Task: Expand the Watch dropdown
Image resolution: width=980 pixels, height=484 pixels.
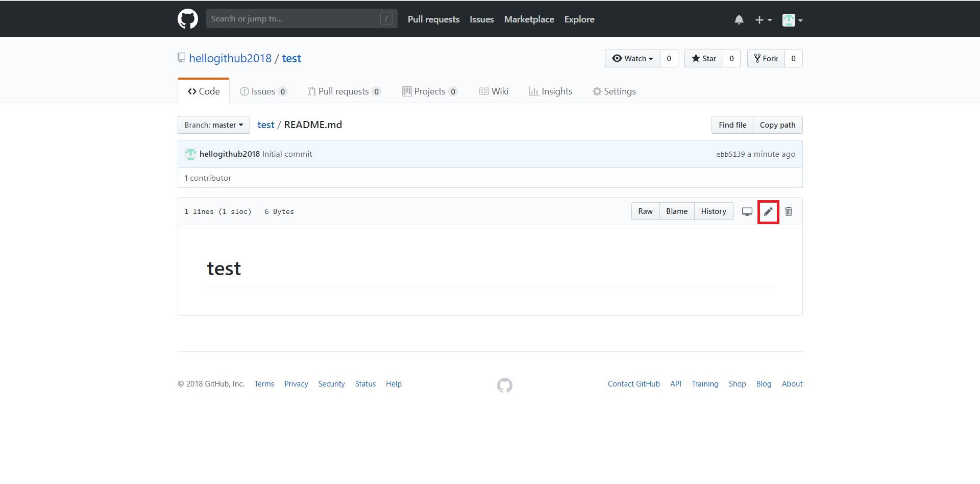Action: (x=632, y=59)
